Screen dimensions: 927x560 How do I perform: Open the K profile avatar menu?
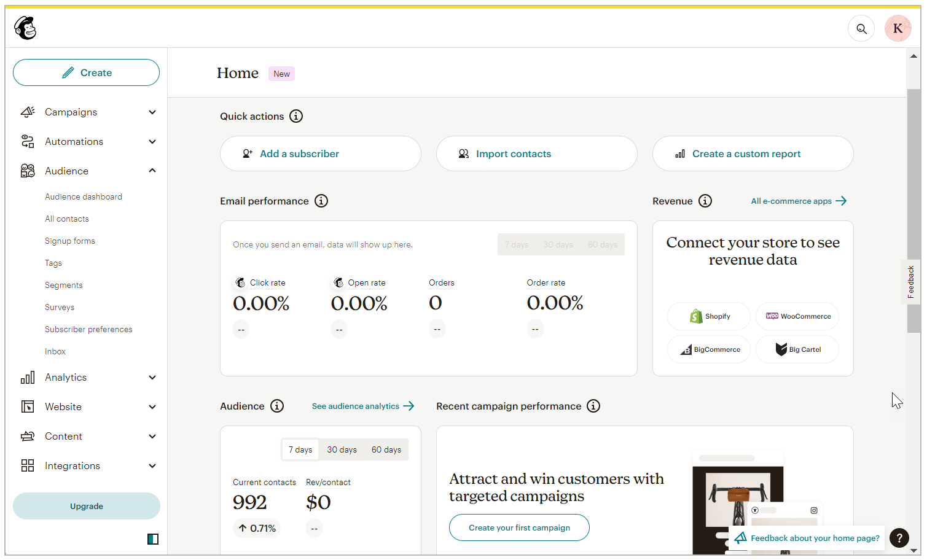[x=898, y=28]
